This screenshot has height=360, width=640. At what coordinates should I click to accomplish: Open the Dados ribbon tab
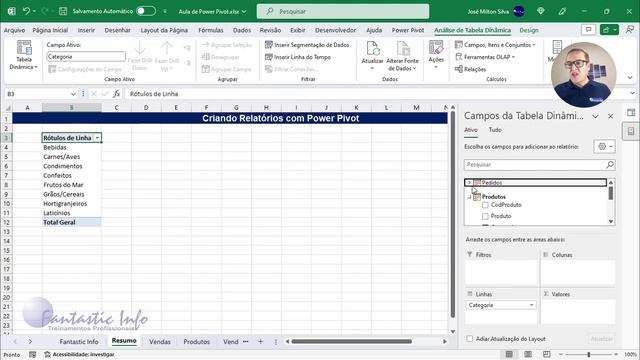[x=242, y=30]
